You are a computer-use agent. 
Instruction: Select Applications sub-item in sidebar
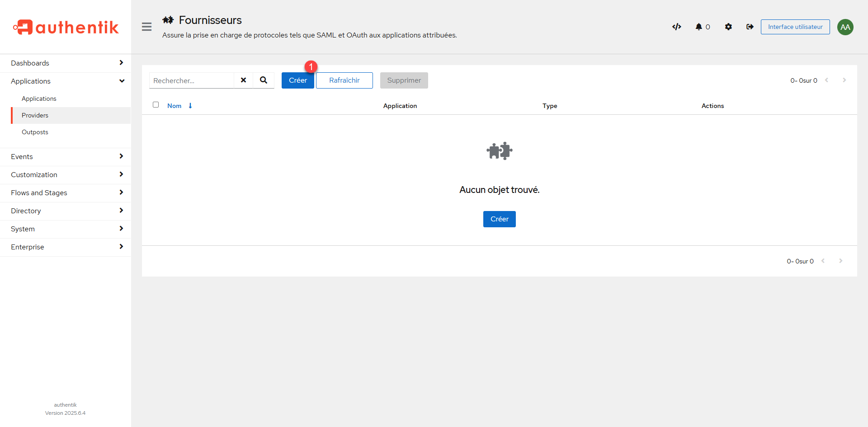coord(39,99)
